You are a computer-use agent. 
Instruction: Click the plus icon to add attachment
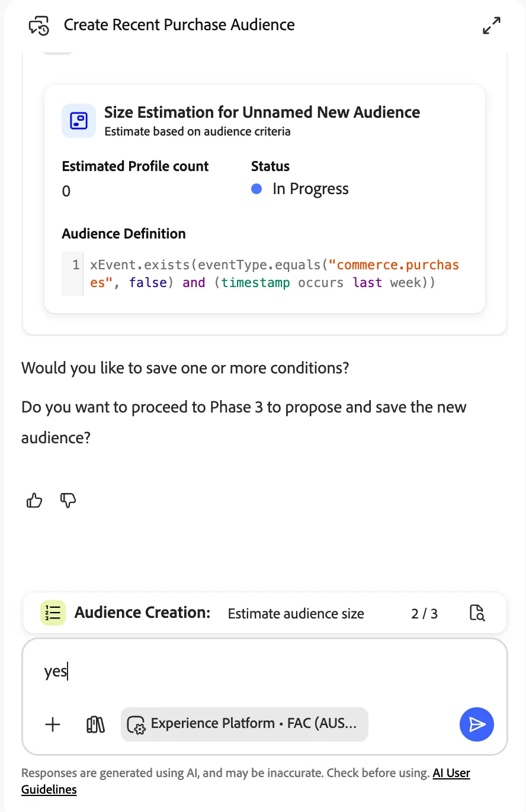(53, 724)
